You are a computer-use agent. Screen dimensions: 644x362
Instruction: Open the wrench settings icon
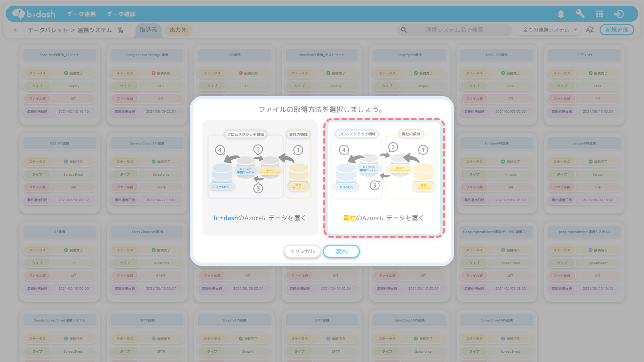coord(580,14)
